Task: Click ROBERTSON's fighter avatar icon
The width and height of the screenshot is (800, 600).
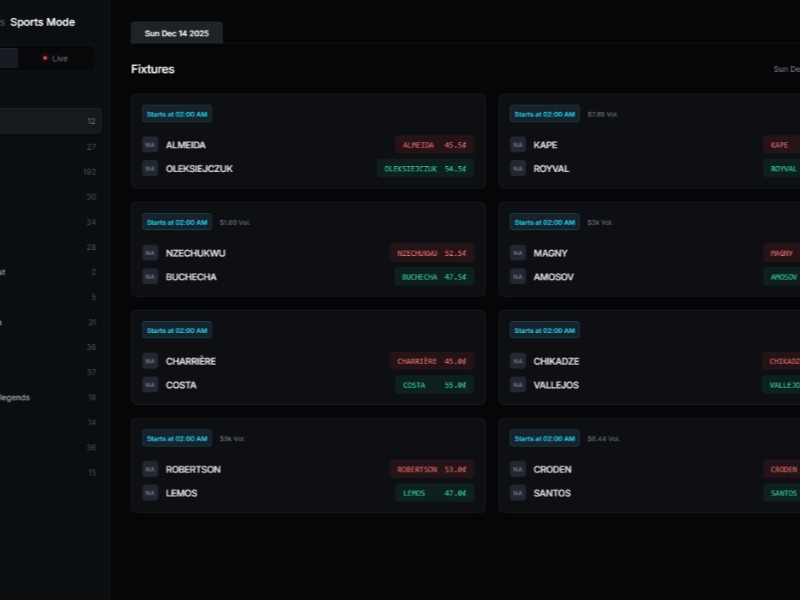Action: [148, 470]
